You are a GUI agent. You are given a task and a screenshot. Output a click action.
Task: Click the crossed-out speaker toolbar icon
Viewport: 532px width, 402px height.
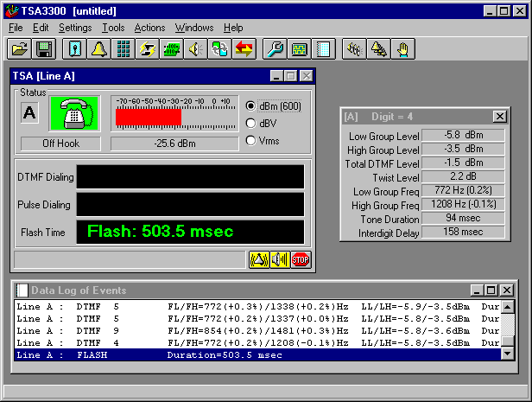click(x=354, y=49)
